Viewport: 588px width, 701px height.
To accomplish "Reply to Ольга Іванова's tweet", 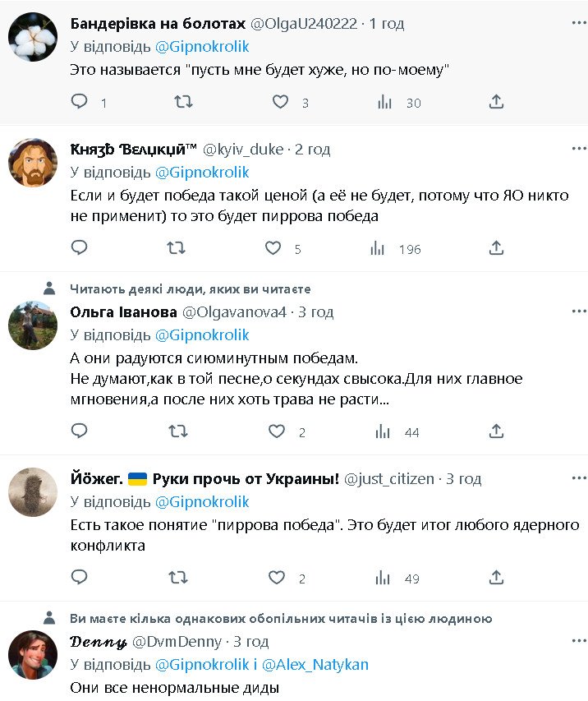I will point(80,431).
